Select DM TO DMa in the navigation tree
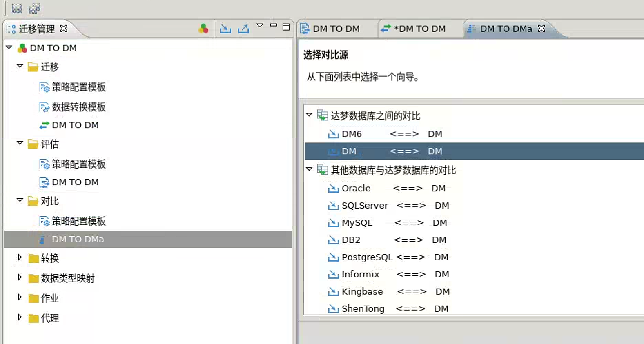This screenshot has height=344, width=644. [x=148, y=239]
